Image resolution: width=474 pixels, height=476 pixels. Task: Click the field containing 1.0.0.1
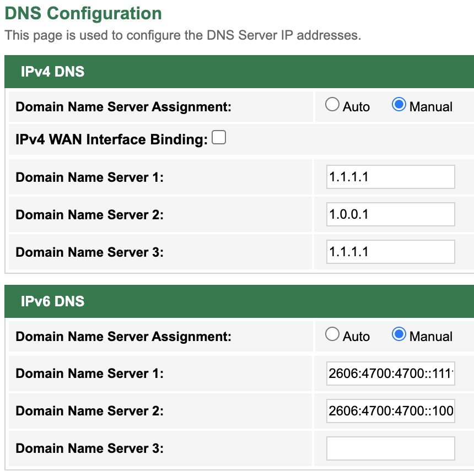(x=390, y=214)
